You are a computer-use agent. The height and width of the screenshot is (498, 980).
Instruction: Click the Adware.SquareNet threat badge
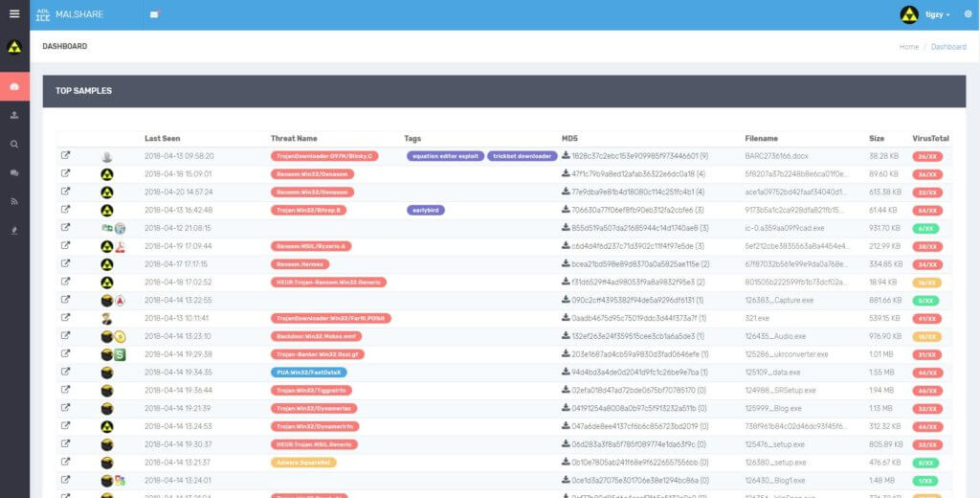[302, 463]
